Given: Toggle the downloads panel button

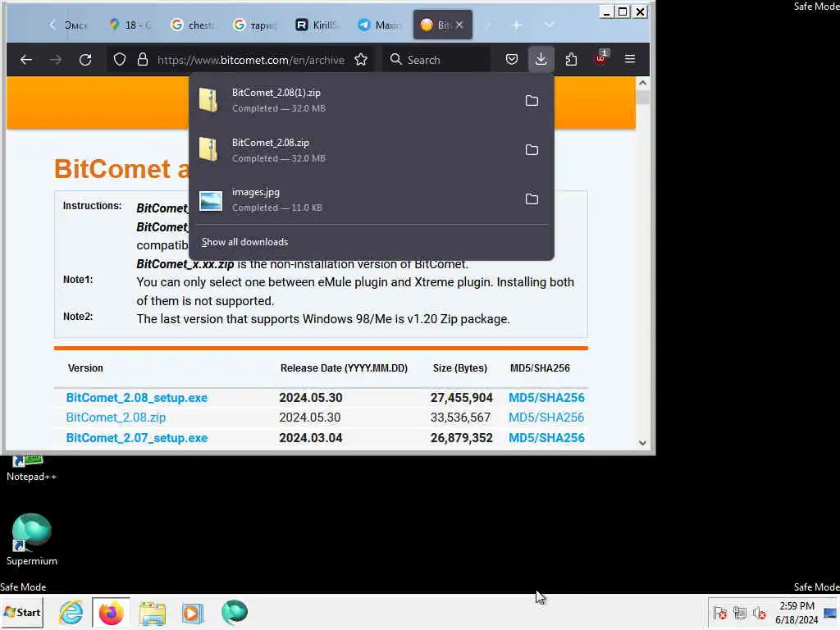Looking at the screenshot, I should pyautogui.click(x=541, y=59).
